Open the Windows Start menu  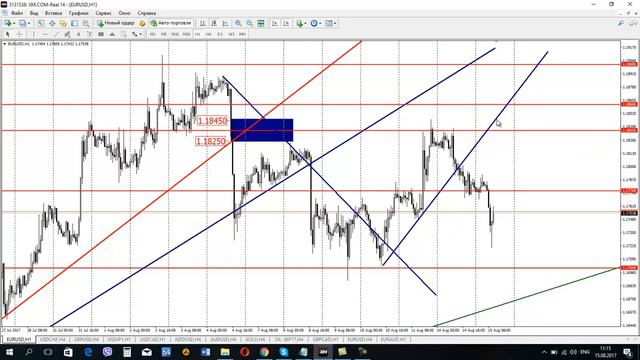pyautogui.click(x=9, y=352)
